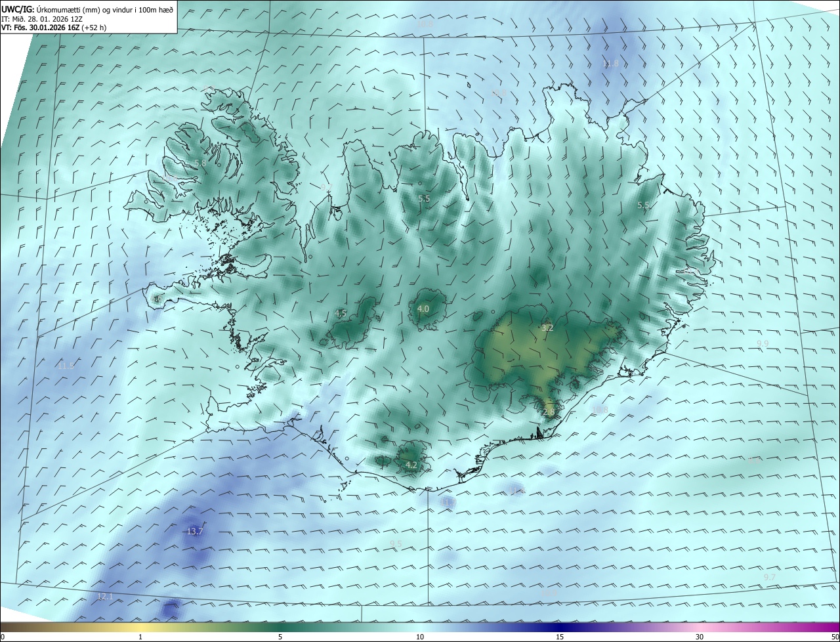Viewport: 840px width, 642px height.
Task: Click the "VT: Fös. 30.01.2026 16Z (+52 h)" line
Action: (54, 28)
